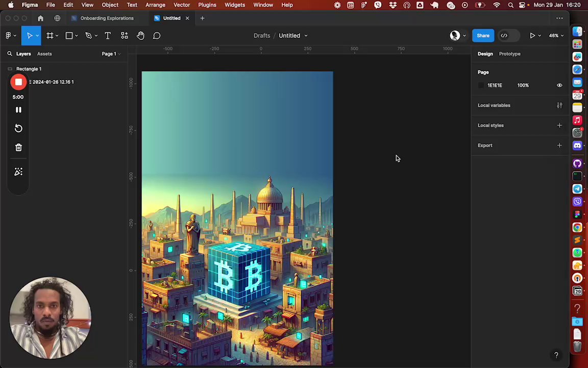Open the Figma main menu icon

pyautogui.click(x=8, y=36)
